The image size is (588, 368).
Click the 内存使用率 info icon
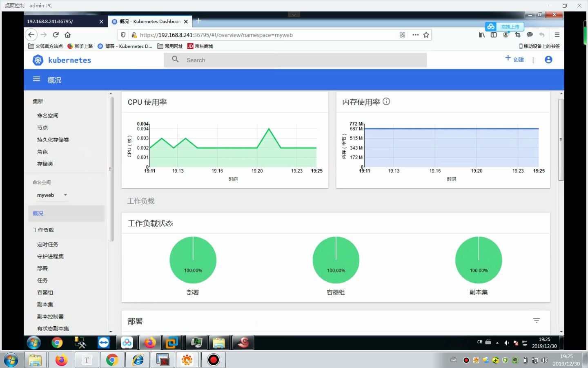coord(386,101)
